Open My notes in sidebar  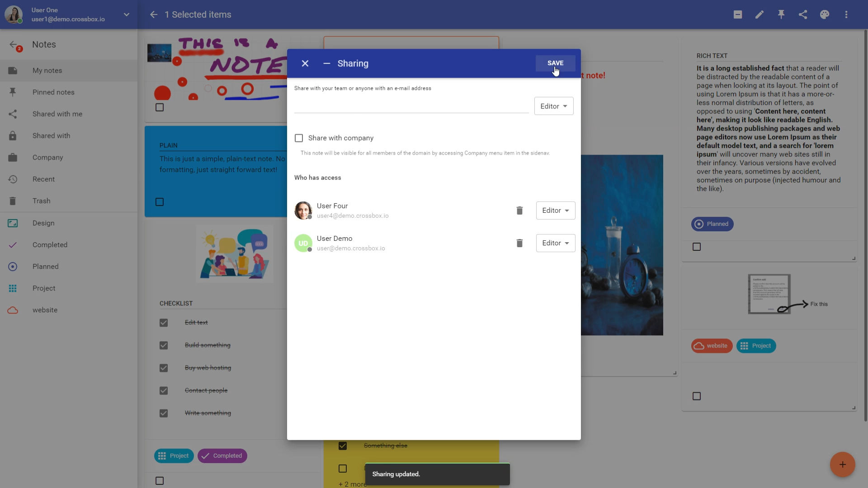tap(69, 70)
